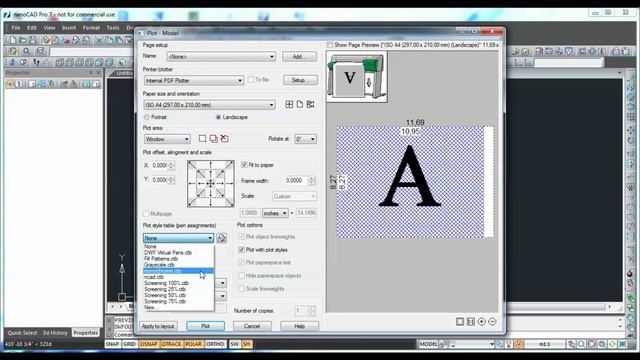The width and height of the screenshot is (640, 360).
Task: Click the single frame icon under preview
Action: tap(460, 322)
